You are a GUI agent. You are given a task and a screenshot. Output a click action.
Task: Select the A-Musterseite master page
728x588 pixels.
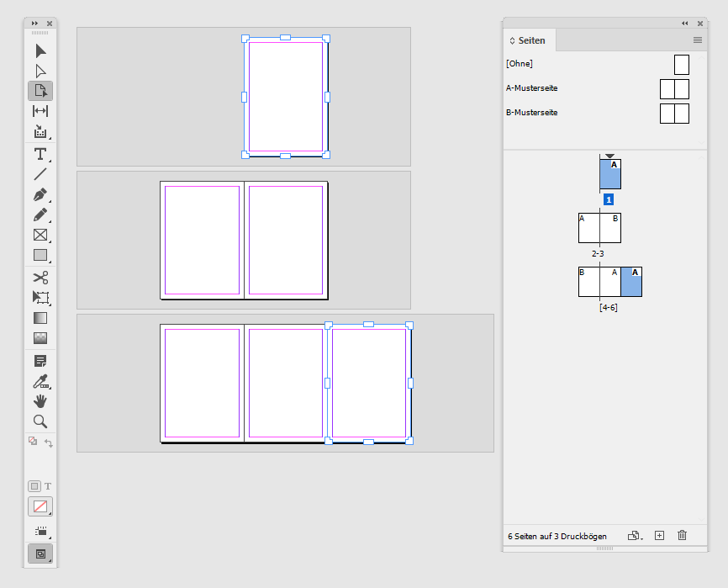[x=543, y=88]
